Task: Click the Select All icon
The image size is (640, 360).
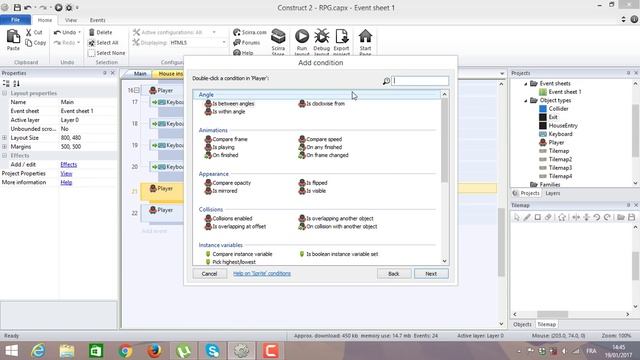Action: pyautogui.click(x=92, y=42)
